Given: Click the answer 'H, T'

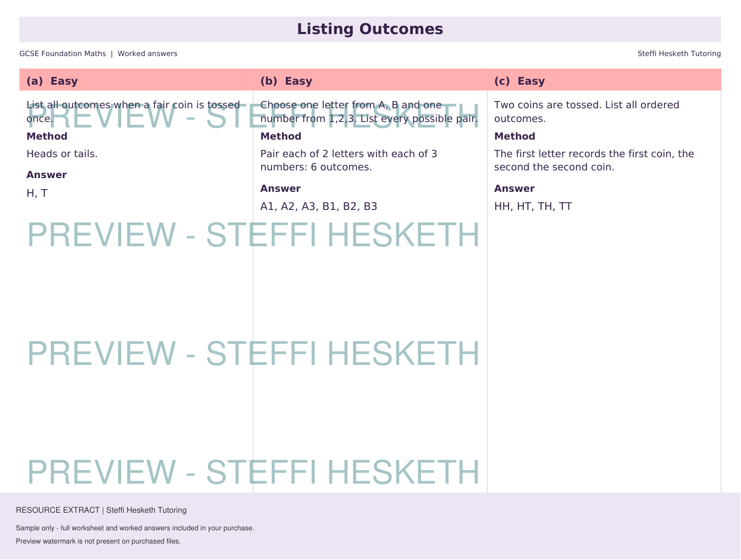Looking at the screenshot, I should (37, 193).
